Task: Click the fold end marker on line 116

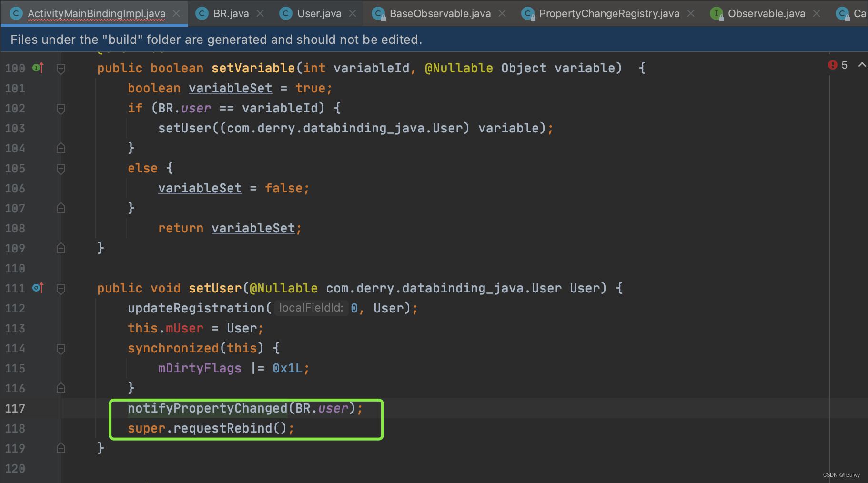Action: click(x=61, y=388)
